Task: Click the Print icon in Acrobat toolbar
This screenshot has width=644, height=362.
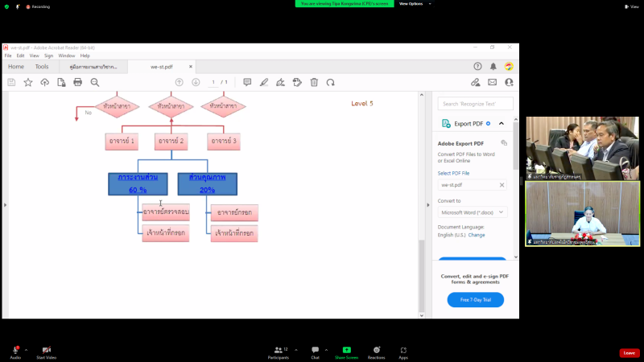Action: (x=78, y=82)
